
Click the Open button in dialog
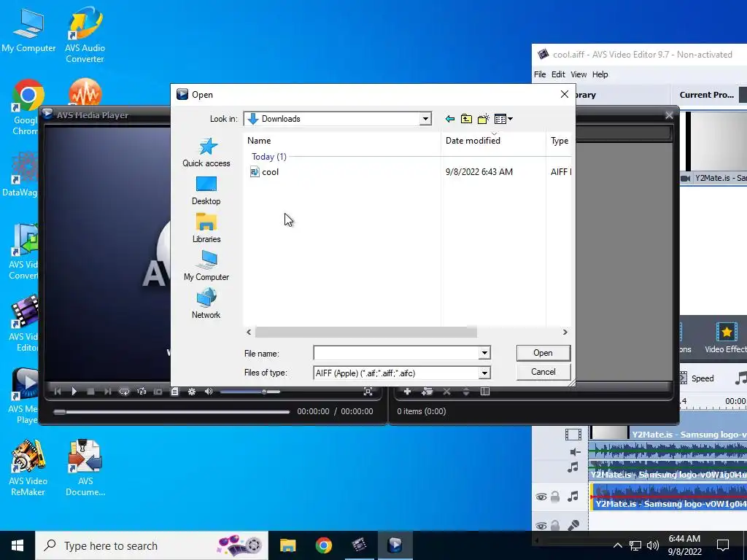click(543, 353)
